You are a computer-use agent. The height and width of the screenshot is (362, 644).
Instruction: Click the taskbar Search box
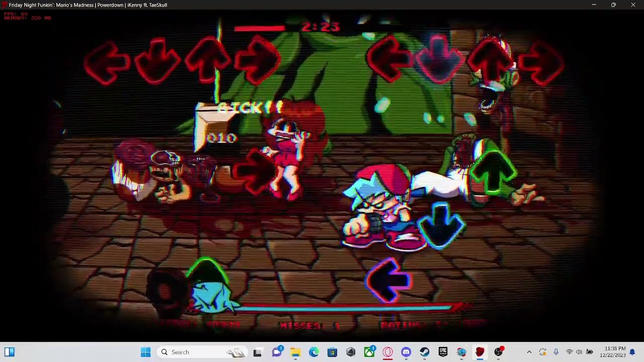click(203, 352)
